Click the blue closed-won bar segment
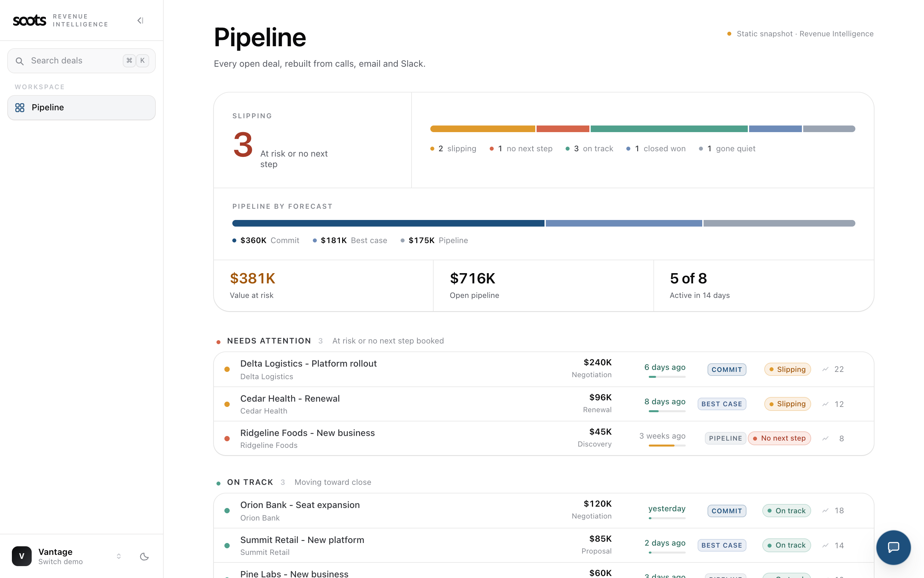924x578 pixels. pyautogui.click(x=775, y=129)
